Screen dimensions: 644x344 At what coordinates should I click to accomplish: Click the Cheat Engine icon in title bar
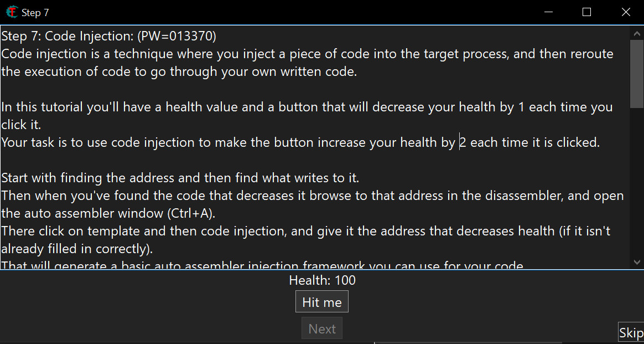[x=11, y=12]
